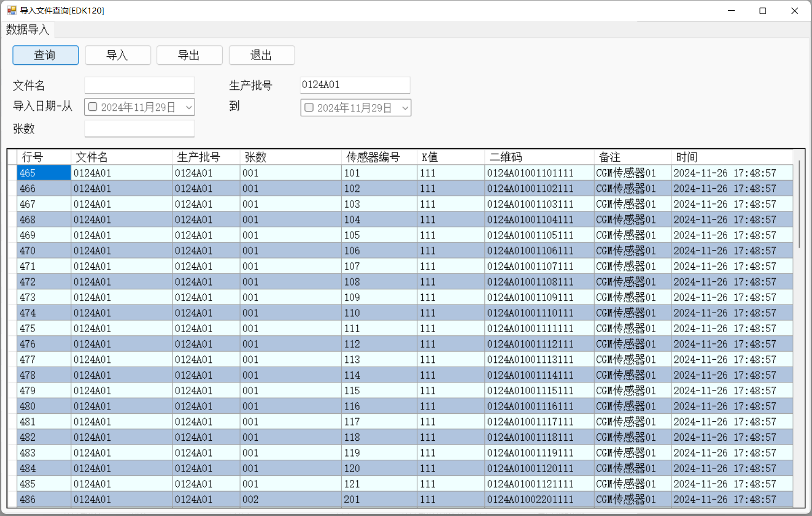Click row header selector for row 480

[12, 406]
